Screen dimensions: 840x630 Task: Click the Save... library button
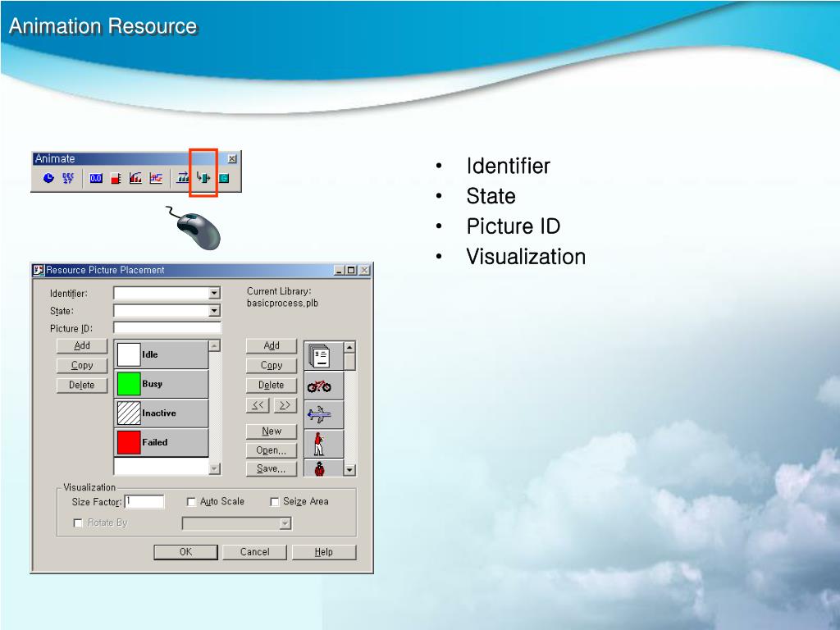pyautogui.click(x=271, y=468)
